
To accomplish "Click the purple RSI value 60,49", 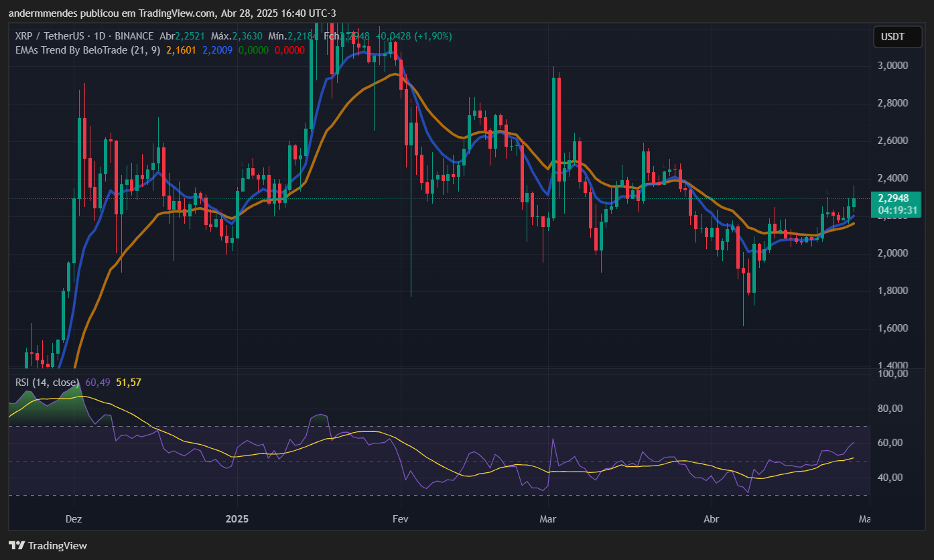I will click(x=98, y=382).
